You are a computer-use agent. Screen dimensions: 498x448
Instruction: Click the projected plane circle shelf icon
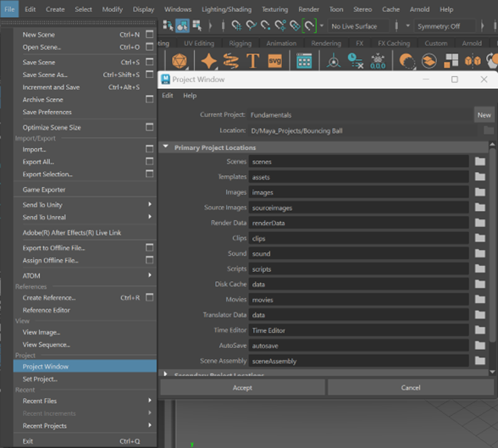[x=429, y=61]
